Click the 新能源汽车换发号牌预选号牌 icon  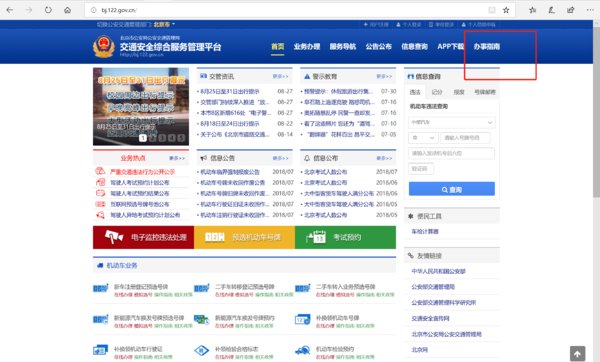(x=101, y=320)
